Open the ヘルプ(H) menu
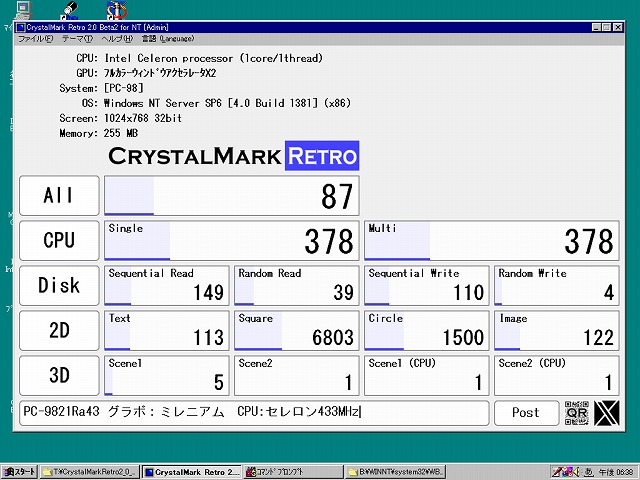This screenshot has height=480, width=640. 117,39
